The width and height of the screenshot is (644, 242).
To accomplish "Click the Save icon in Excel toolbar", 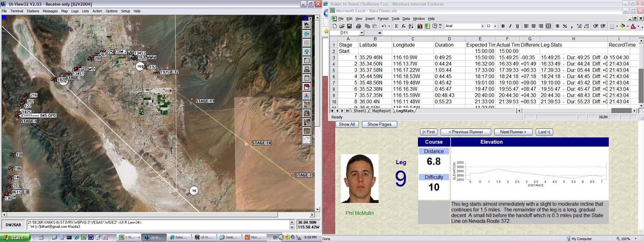I will coord(349,26).
